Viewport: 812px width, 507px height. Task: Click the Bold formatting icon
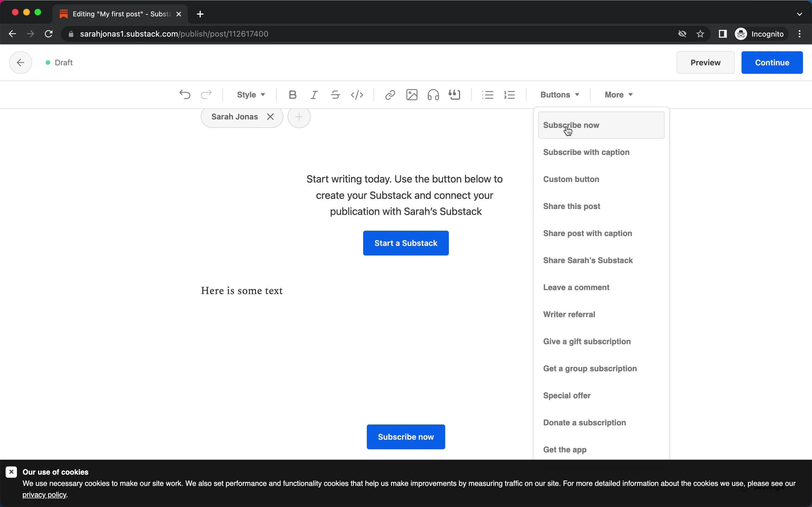pos(292,95)
